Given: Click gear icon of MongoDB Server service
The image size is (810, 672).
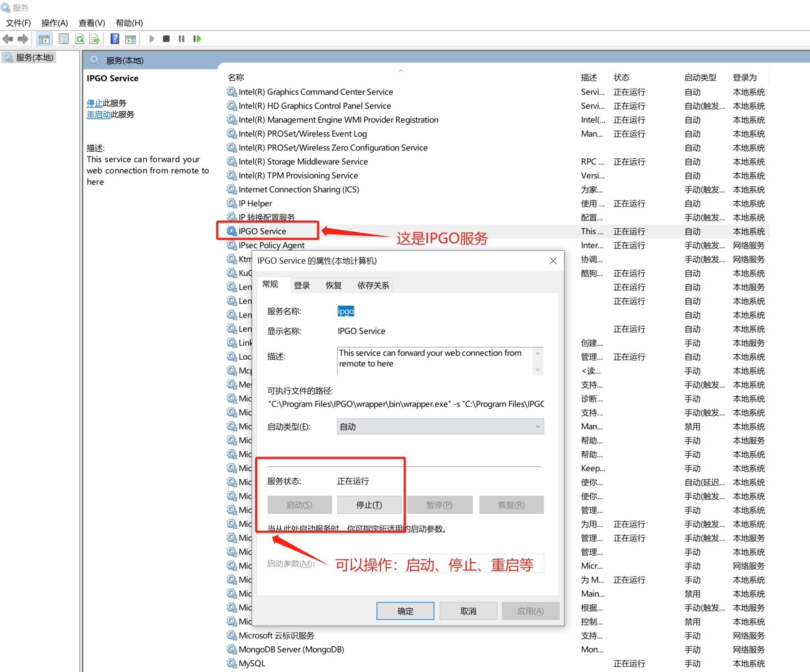Looking at the screenshot, I should (x=232, y=649).
